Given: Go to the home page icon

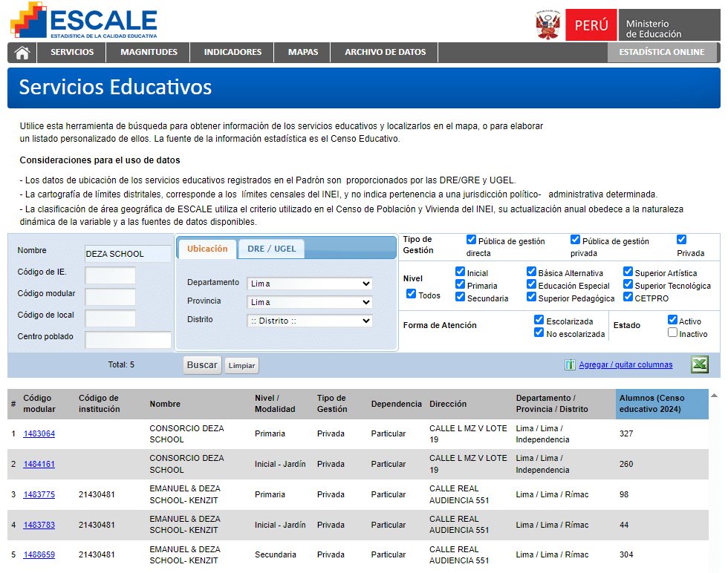Looking at the screenshot, I should 22,53.
